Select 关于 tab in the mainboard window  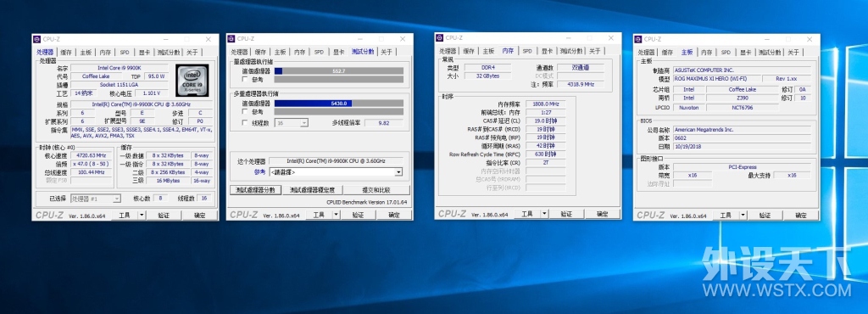point(793,53)
